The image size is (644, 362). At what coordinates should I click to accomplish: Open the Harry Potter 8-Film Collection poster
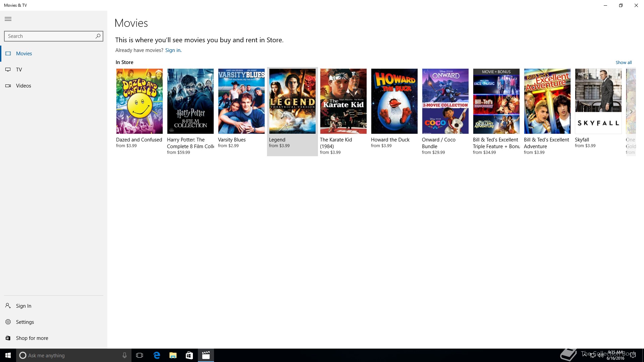pyautogui.click(x=191, y=101)
